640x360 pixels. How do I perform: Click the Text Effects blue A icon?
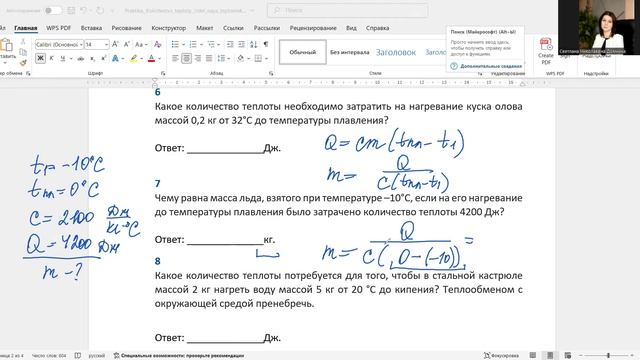point(115,59)
